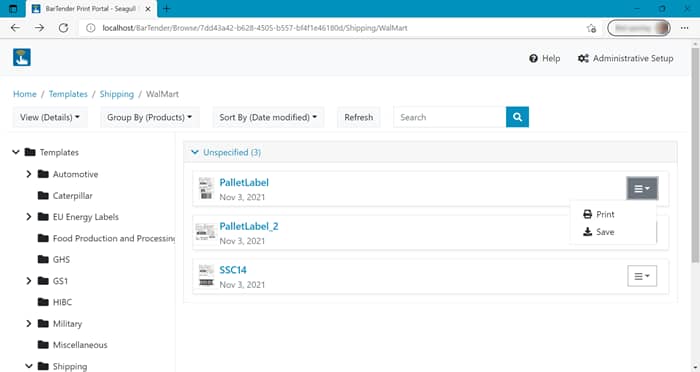Select the Shipping folder in the tree
Screen dimensions: 700x372
coord(70,366)
